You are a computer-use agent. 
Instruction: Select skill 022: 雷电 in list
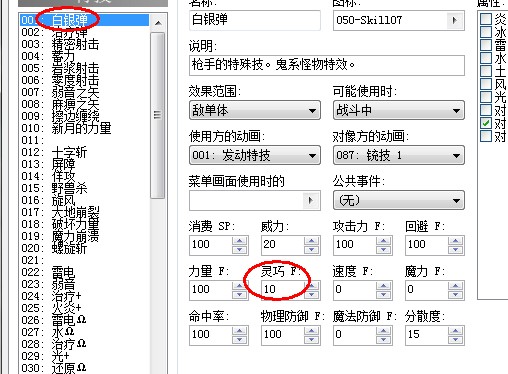tap(84, 272)
